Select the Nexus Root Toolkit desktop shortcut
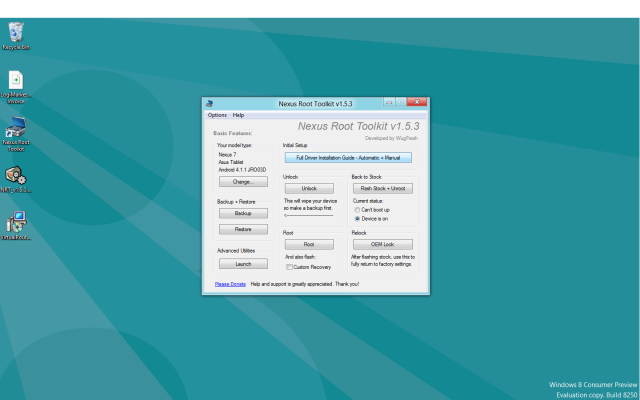 [x=16, y=134]
